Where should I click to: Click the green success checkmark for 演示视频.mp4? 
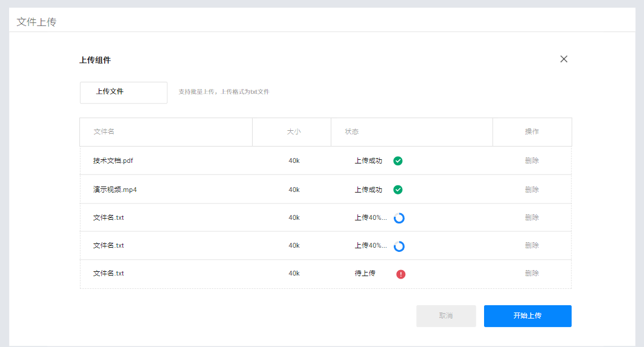[398, 190]
